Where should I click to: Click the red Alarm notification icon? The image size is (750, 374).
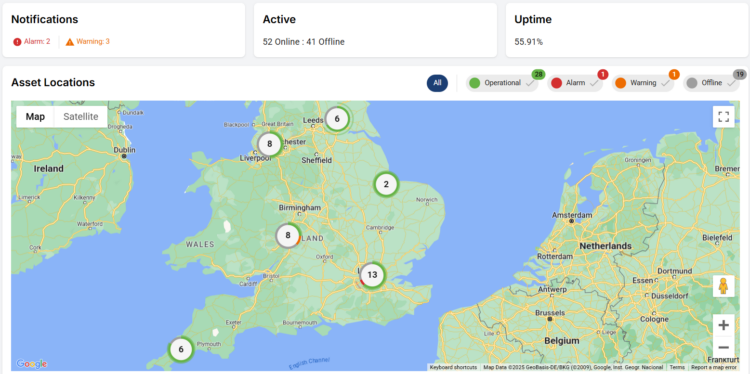click(17, 42)
